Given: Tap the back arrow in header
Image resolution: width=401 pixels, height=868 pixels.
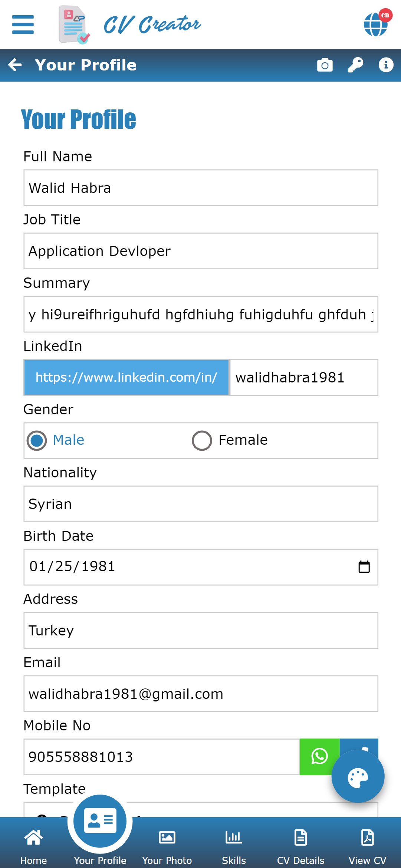Looking at the screenshot, I should click(x=15, y=65).
